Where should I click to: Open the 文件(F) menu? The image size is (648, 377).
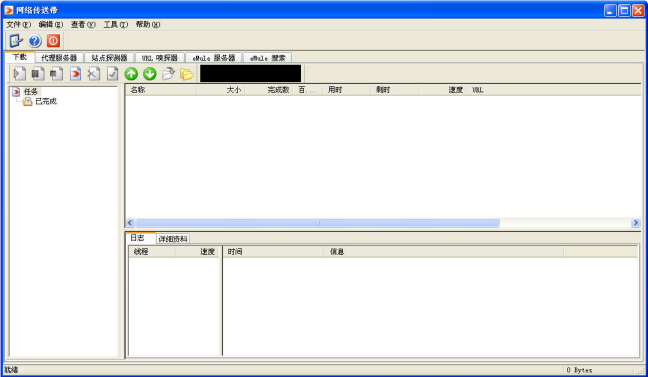(18, 24)
